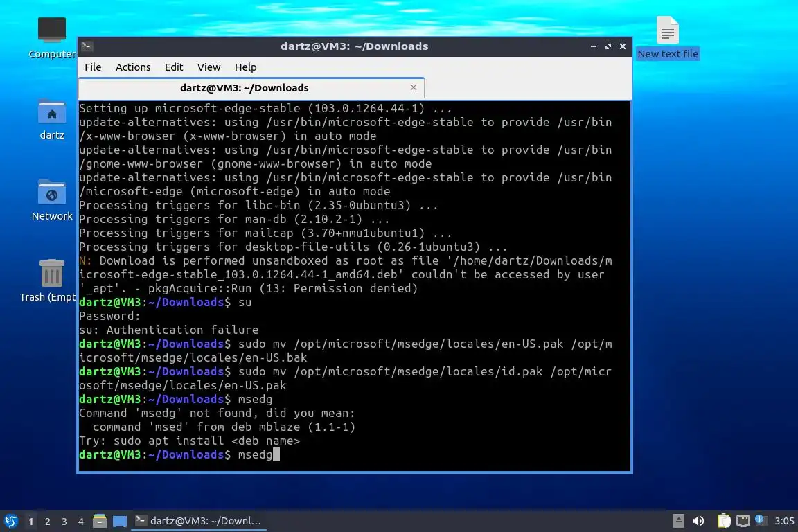798x532 pixels.
Task: Click 'Processing triggers for desktop-file-utils' line
Action: point(292,247)
